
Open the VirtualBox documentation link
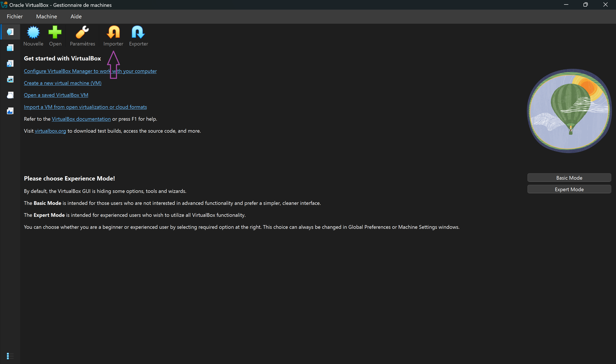click(81, 119)
